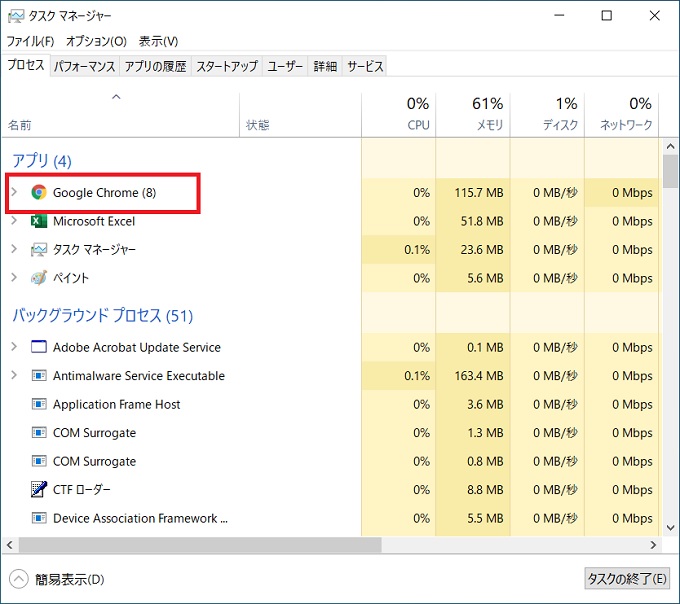Viewport: 680px width, 604px height.
Task: Sort by the メモリ column header
Action: (x=473, y=115)
